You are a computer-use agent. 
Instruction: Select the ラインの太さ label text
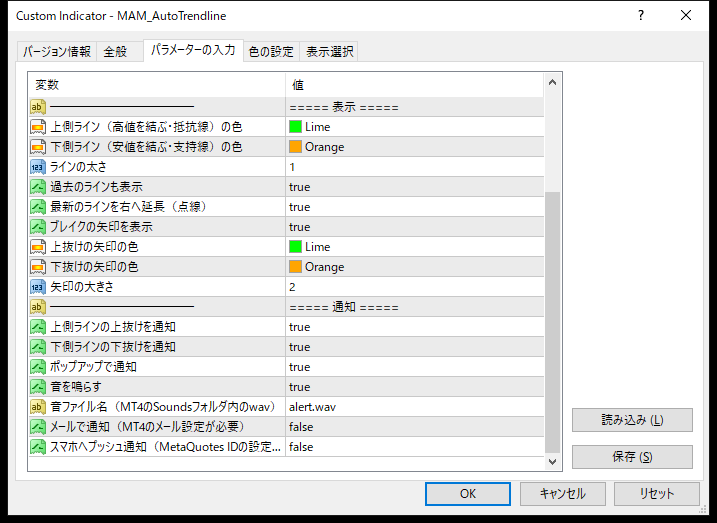[78, 167]
